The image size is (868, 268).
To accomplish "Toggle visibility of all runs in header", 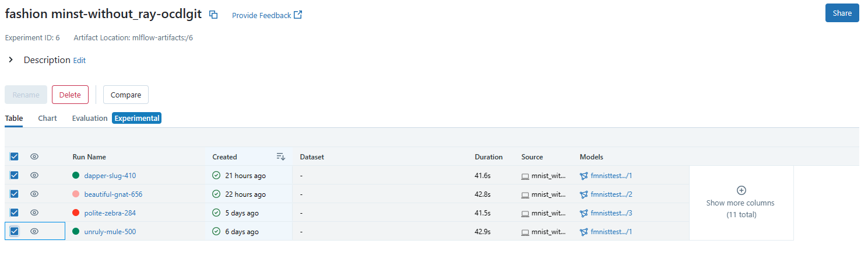I will (x=34, y=156).
